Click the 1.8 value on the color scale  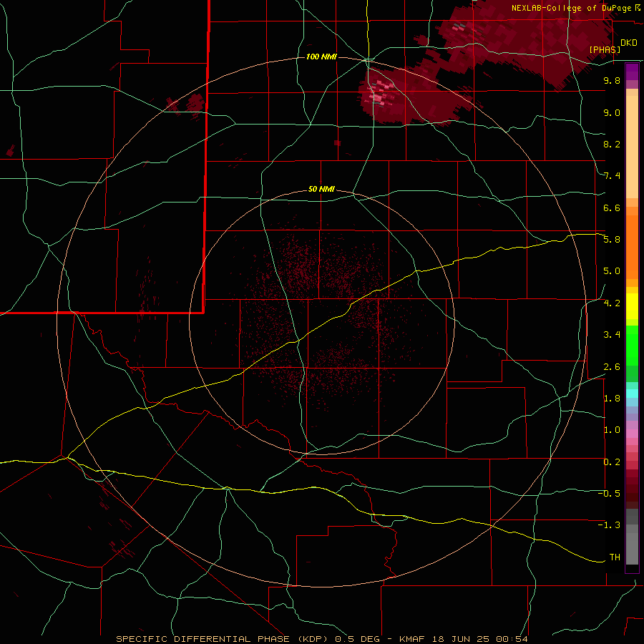612,399
